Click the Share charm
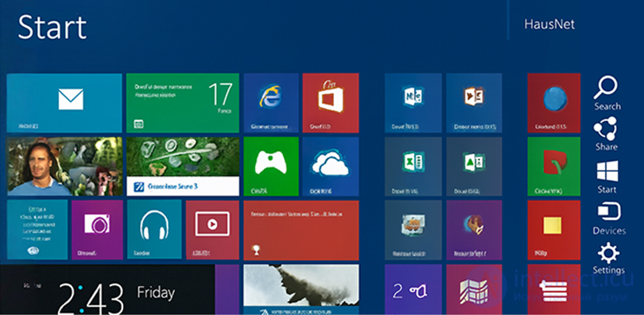 pyautogui.click(x=606, y=134)
